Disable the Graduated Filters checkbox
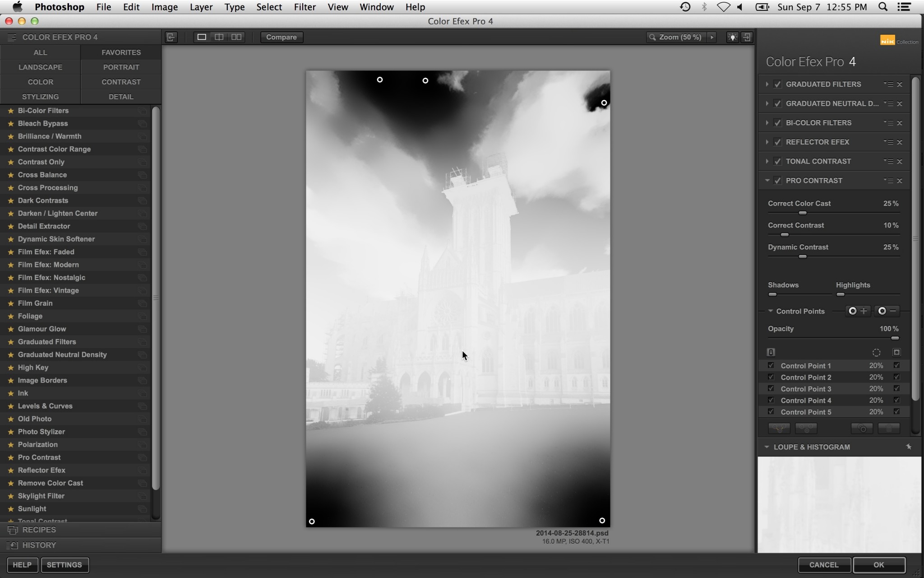The height and width of the screenshot is (578, 924). (x=777, y=84)
